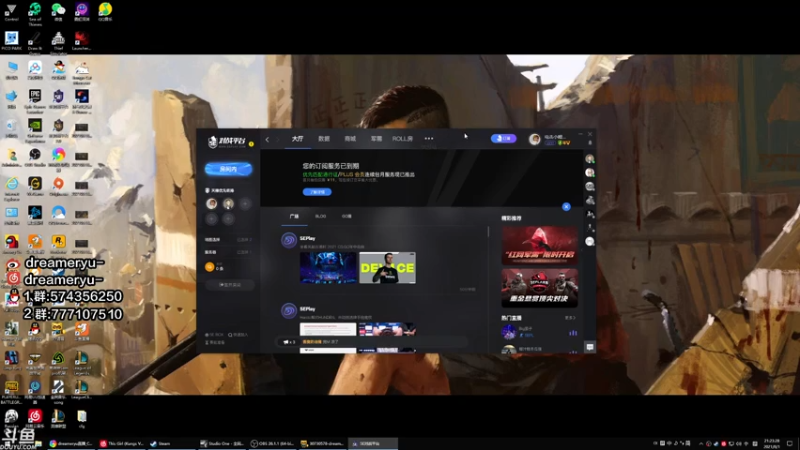Image resolution: width=800 pixels, height=450 pixels.
Task: Open NetEase Cloud Music desktop icon
Action: (35, 418)
